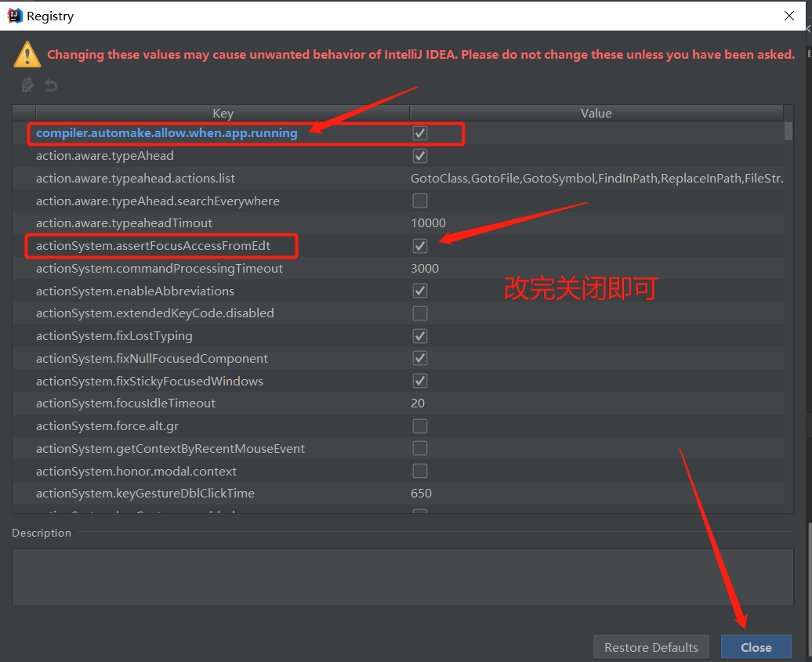Select action.aware.typeahead.actions.list key
812x662 pixels.
point(135,179)
